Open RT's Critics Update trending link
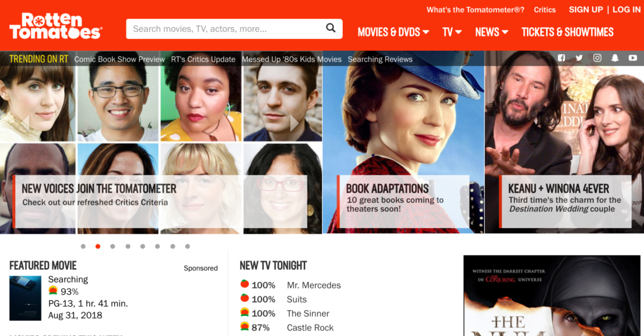The width and height of the screenshot is (644, 336). [203, 59]
